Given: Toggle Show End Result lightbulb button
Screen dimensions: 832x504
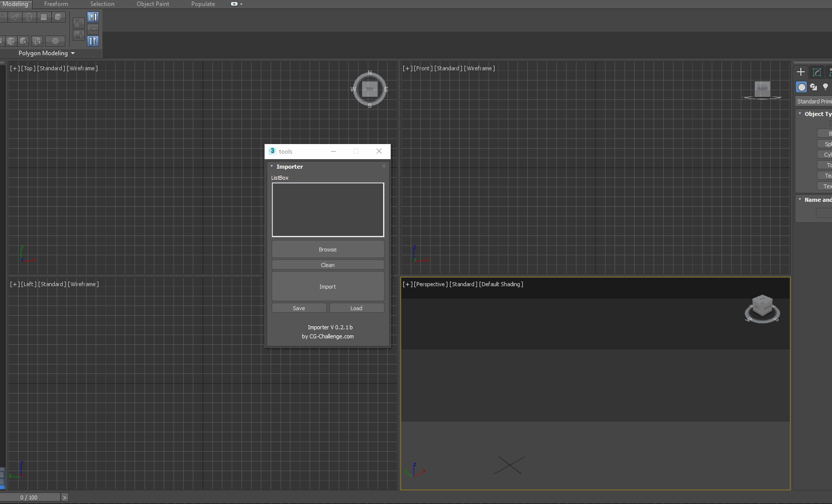Looking at the screenshot, I should [93, 17].
